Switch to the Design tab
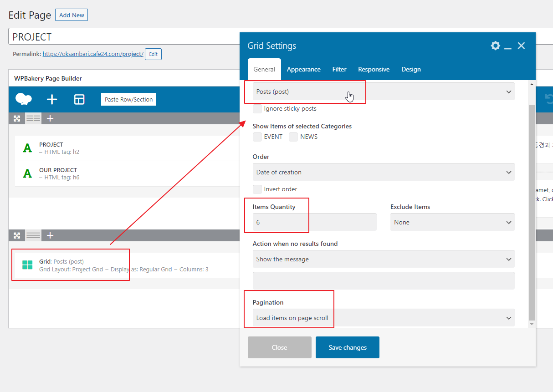 tap(411, 69)
